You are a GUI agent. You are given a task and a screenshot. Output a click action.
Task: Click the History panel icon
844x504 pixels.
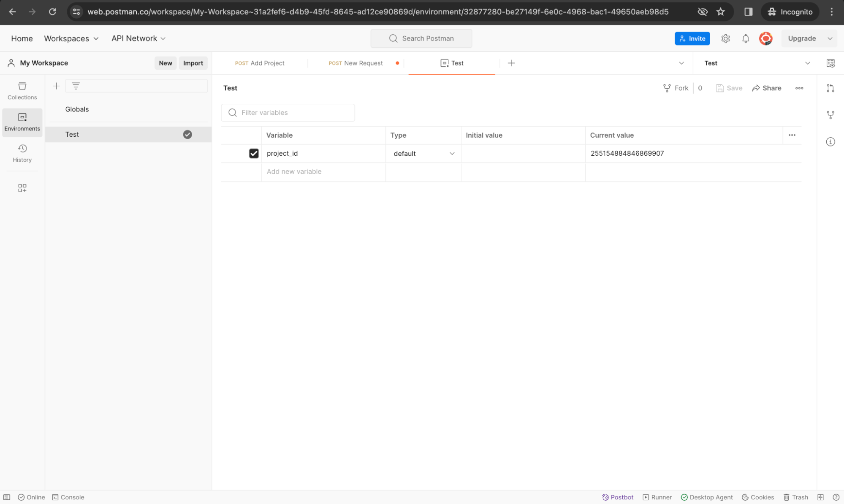(22, 152)
